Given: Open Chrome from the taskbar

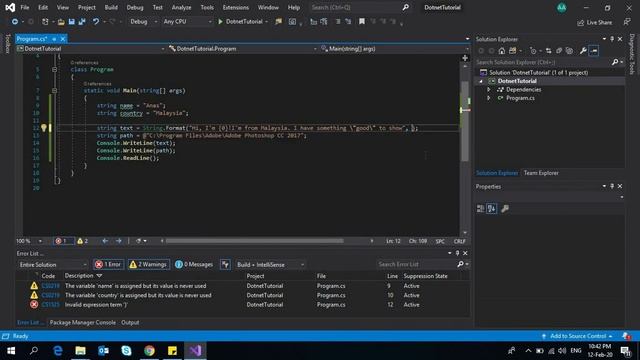Looking at the screenshot, I should tap(149, 351).
